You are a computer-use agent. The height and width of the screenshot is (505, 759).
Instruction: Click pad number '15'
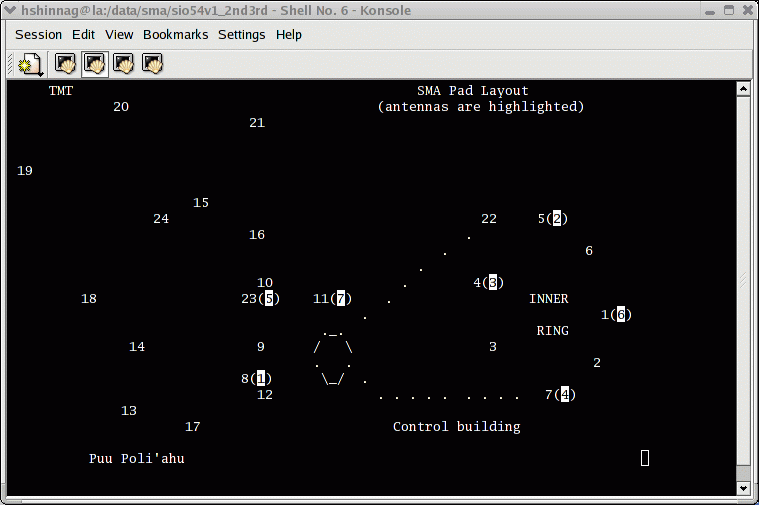click(x=201, y=203)
